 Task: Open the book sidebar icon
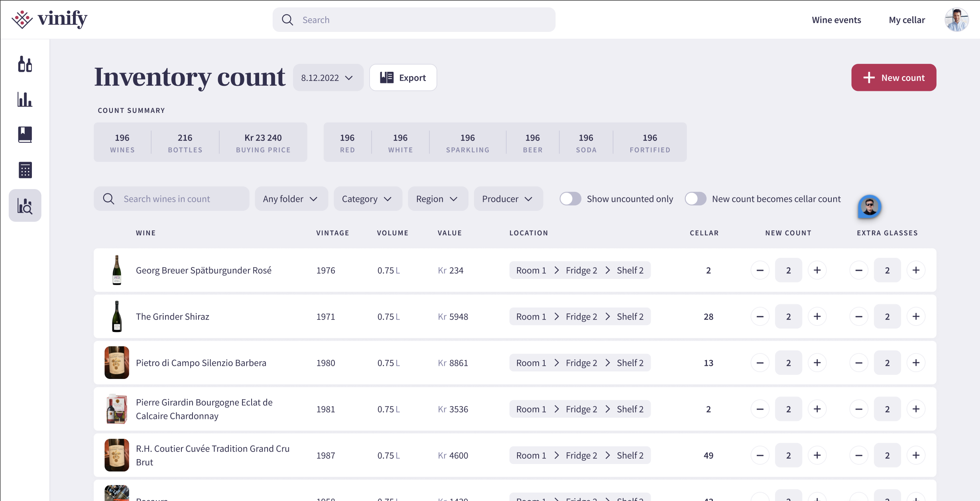tap(25, 135)
